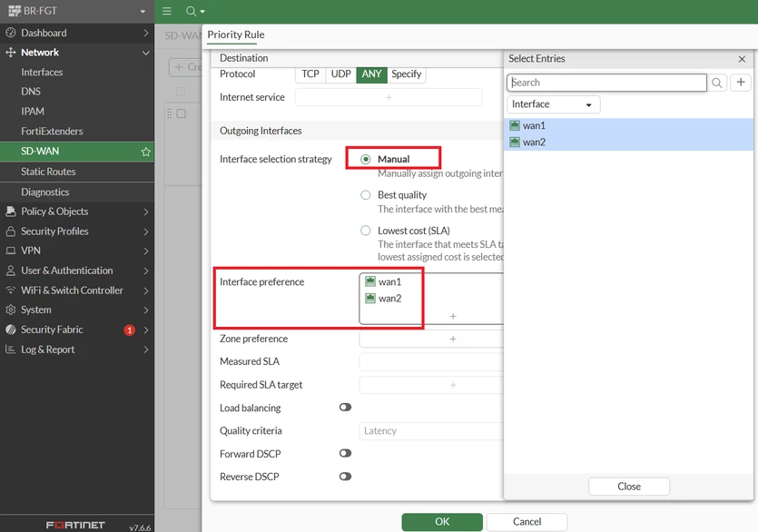Click the search magnifier in Select Entries

(717, 83)
